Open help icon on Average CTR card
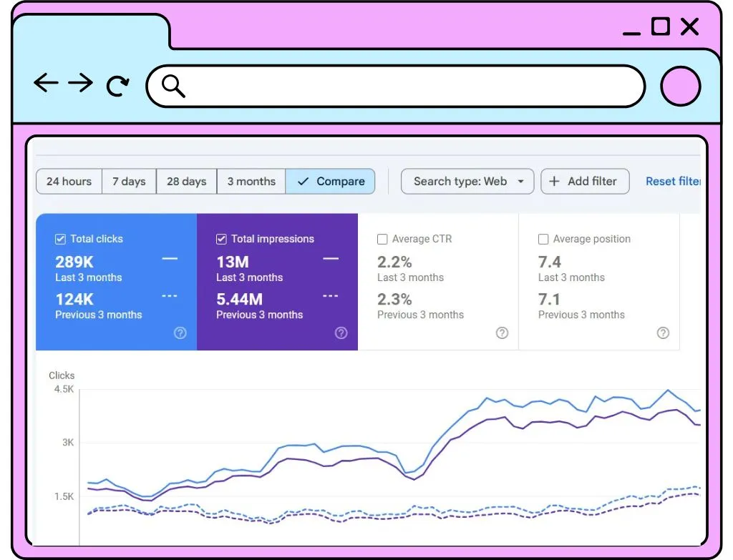This screenshot has height=560, width=733. pos(502,333)
